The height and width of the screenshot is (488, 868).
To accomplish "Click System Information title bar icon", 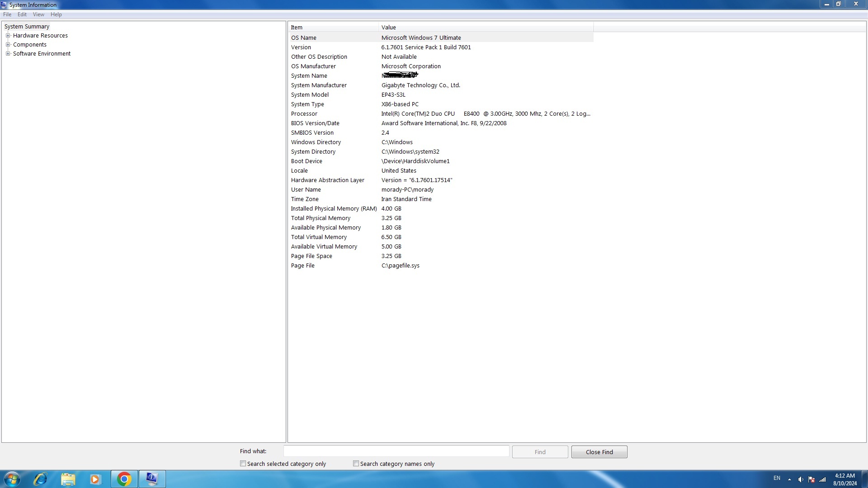I will tap(4, 5).
